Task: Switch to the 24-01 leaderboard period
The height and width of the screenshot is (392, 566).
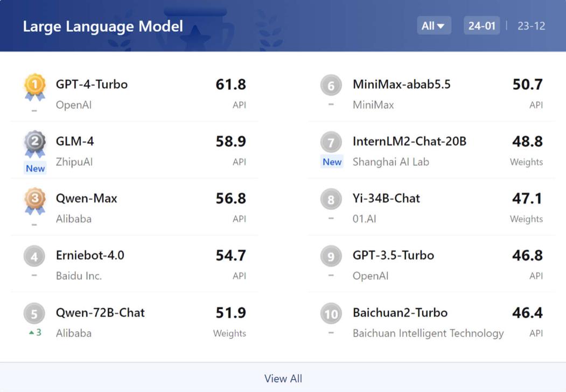Action: point(481,26)
